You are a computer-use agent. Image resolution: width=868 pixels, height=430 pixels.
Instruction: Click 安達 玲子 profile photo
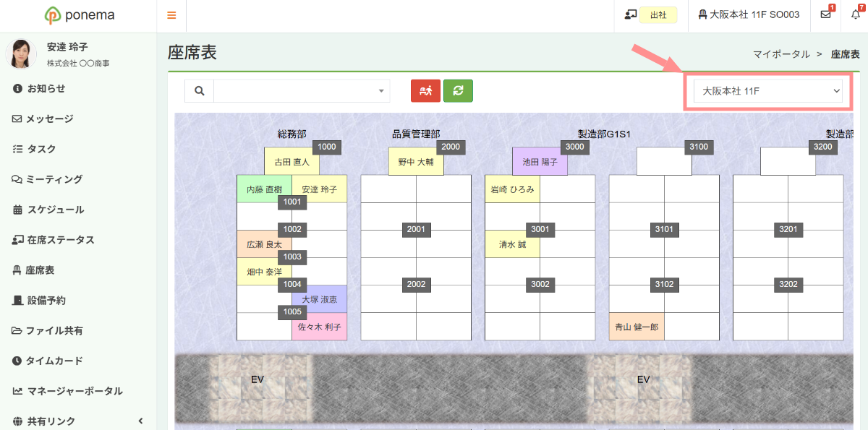tap(21, 53)
